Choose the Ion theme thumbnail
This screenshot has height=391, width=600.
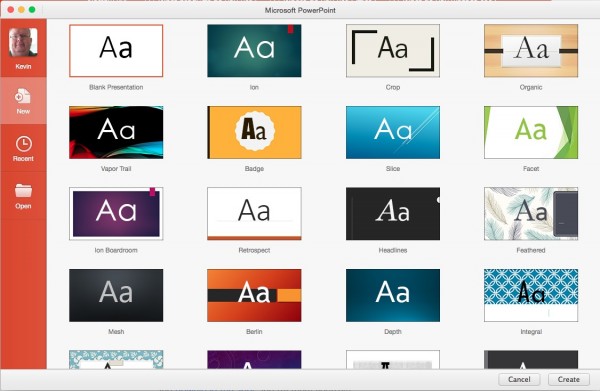click(x=254, y=51)
